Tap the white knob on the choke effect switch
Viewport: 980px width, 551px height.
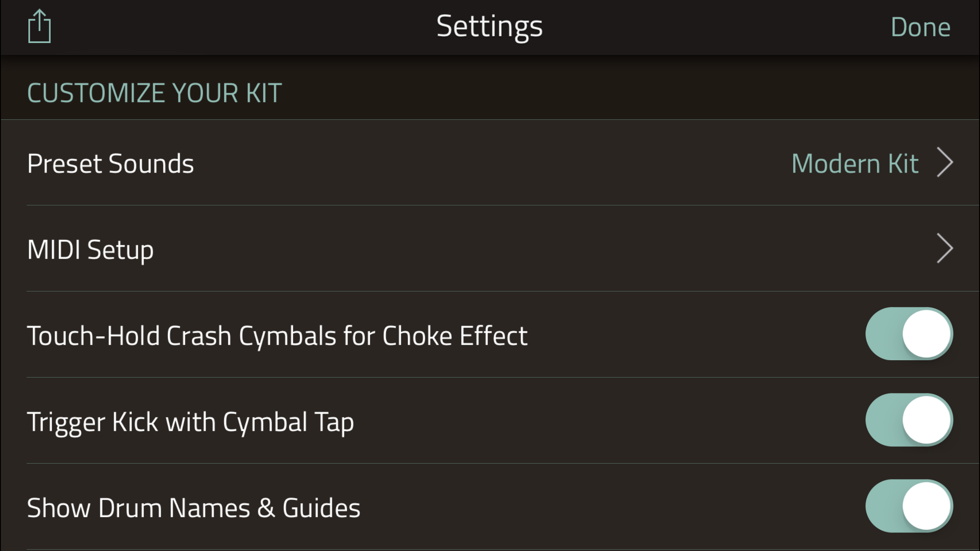[x=927, y=334]
